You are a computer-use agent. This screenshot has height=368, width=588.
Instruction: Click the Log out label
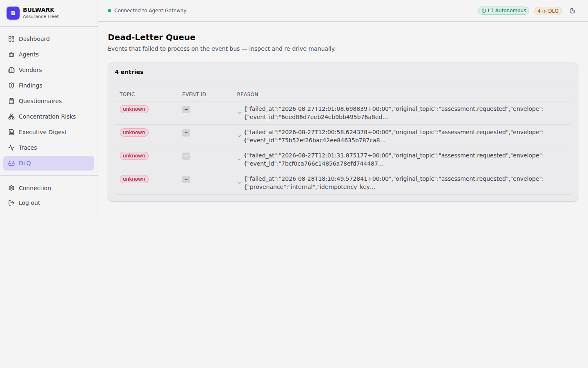29,203
